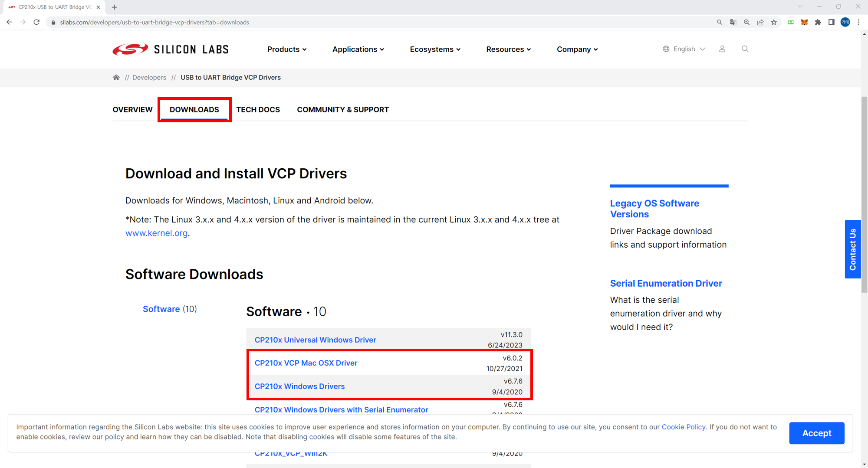Click the home icon in breadcrumb
This screenshot has height=468, width=868.
coord(116,77)
